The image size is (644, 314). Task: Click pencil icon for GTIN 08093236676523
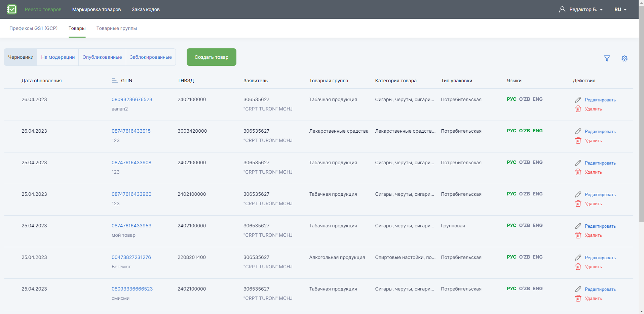click(578, 100)
